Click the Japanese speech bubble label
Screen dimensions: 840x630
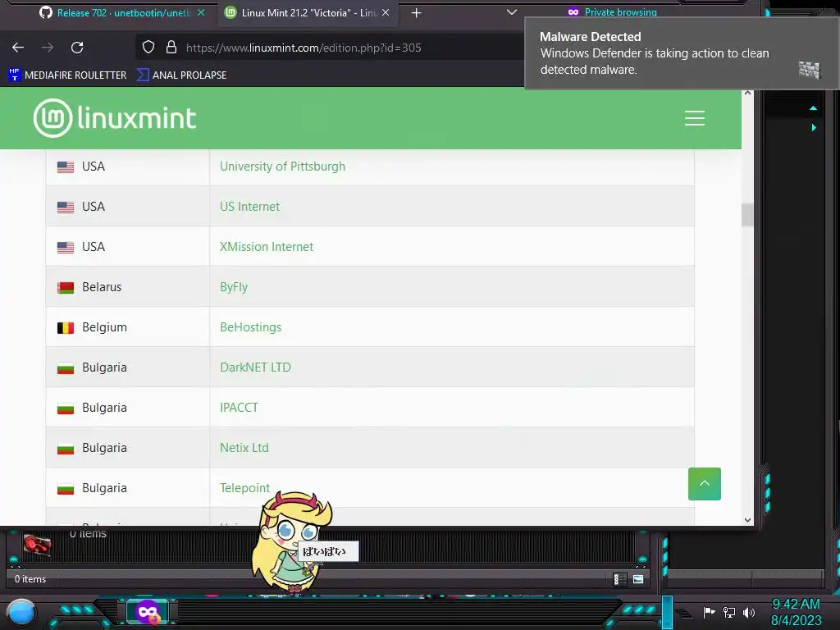point(327,551)
